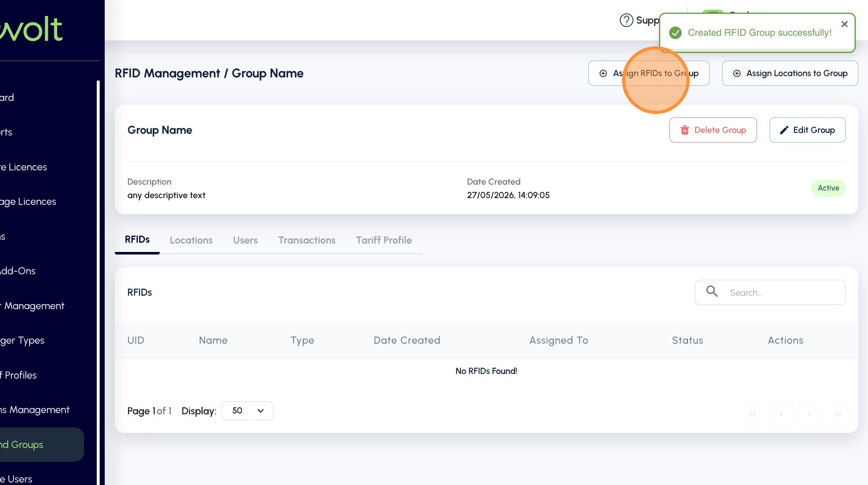
Task: Open sidebar item ending in Profiles
Action: point(18,375)
